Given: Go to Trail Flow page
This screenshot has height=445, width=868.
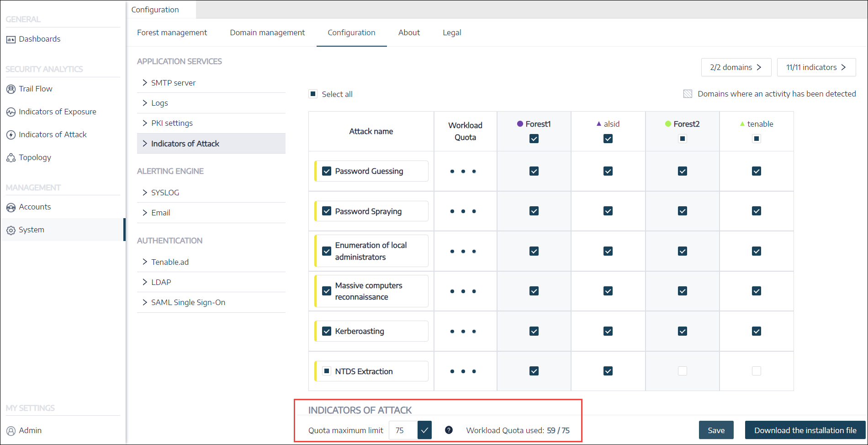Looking at the screenshot, I should click(35, 89).
